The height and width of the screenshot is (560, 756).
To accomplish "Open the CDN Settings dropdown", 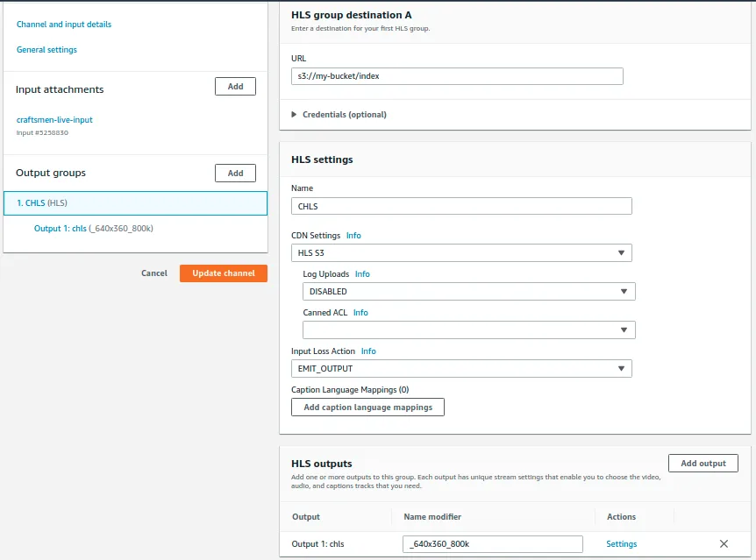I will click(461, 253).
